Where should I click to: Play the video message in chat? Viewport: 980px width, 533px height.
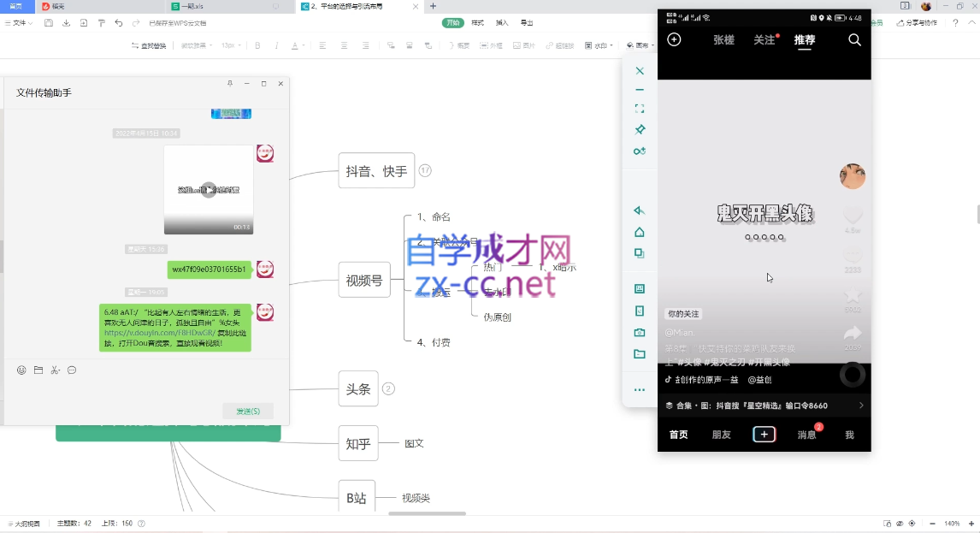pos(209,190)
